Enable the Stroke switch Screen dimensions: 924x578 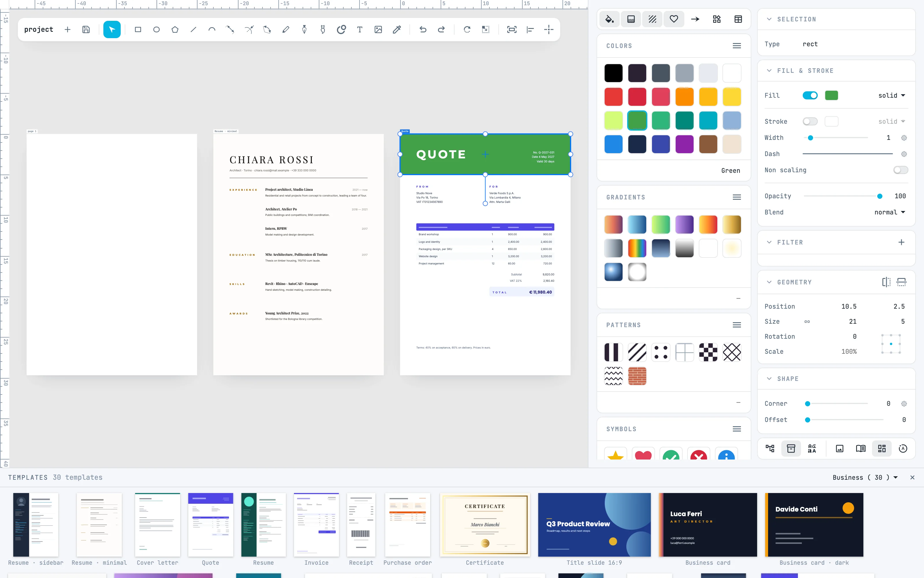[x=810, y=121]
